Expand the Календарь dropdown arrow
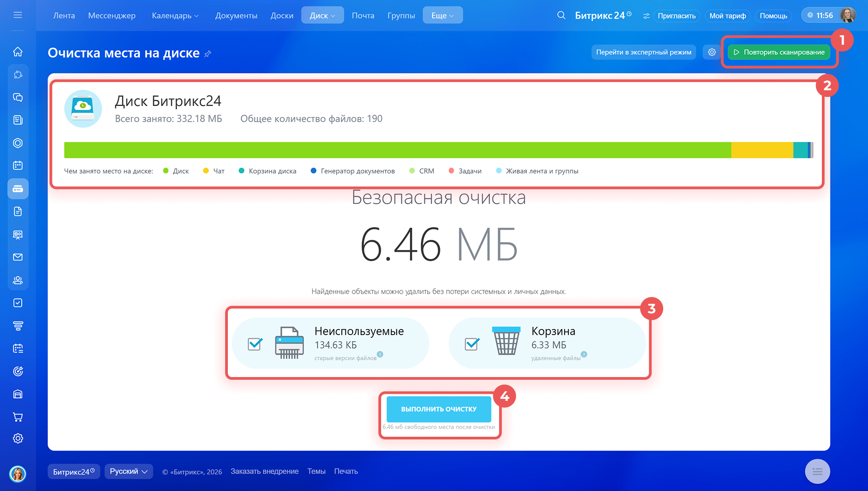Screen dimensions: 868x491 (196, 16)
